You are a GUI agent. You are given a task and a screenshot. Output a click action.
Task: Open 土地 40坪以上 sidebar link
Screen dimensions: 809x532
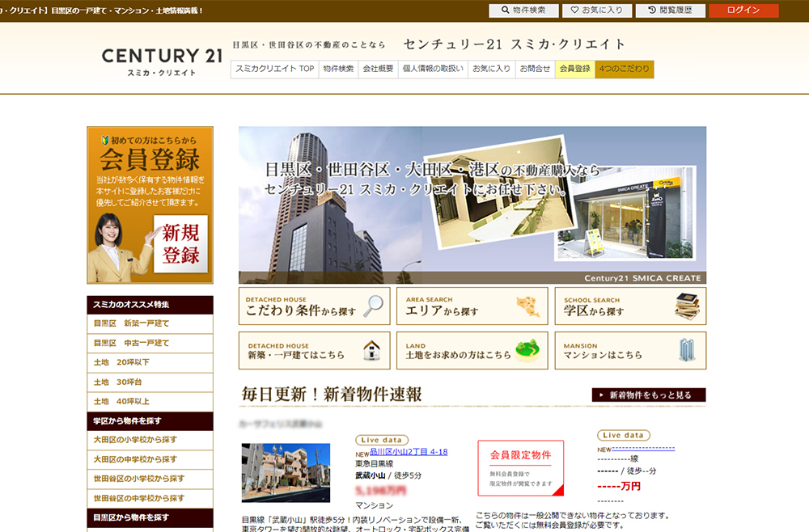[x=150, y=402]
